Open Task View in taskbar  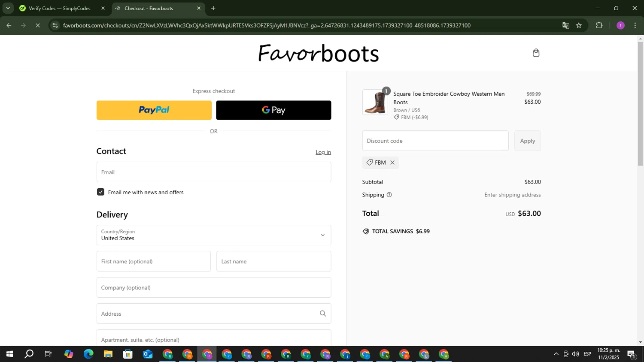(x=49, y=354)
